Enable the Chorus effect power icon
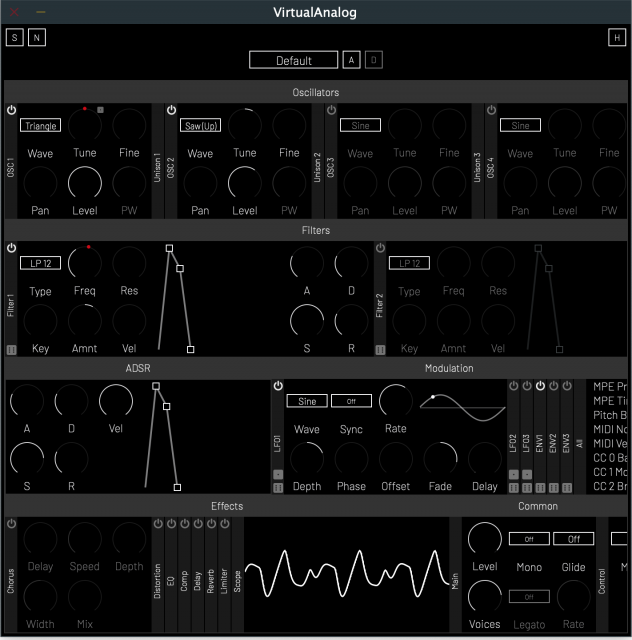632x640 pixels. click(11, 524)
